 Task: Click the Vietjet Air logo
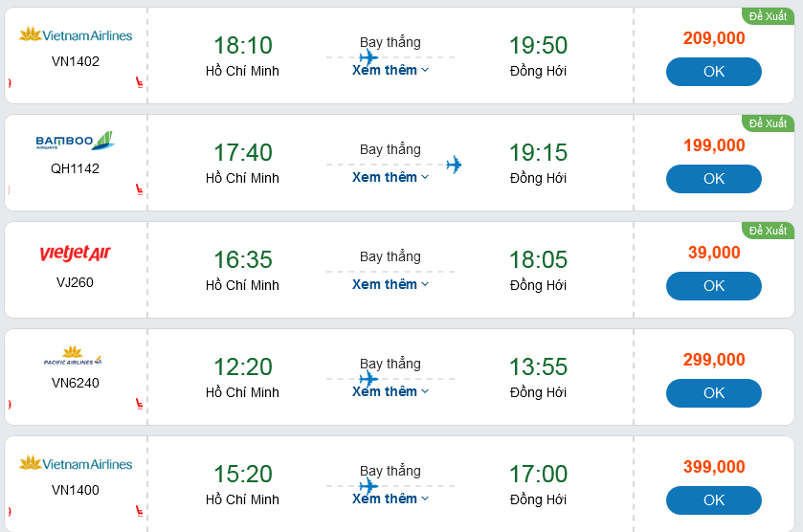pyautogui.click(x=76, y=254)
